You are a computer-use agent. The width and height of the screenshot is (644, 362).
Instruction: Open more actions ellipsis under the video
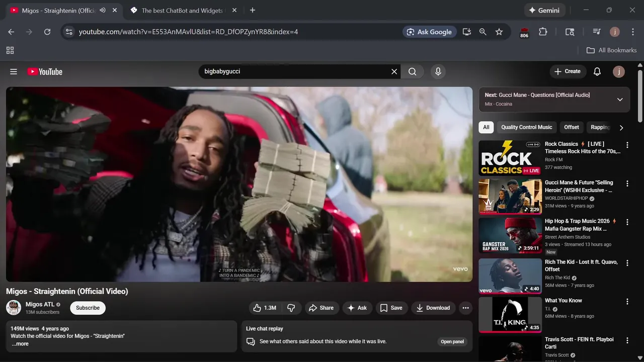[x=465, y=308]
